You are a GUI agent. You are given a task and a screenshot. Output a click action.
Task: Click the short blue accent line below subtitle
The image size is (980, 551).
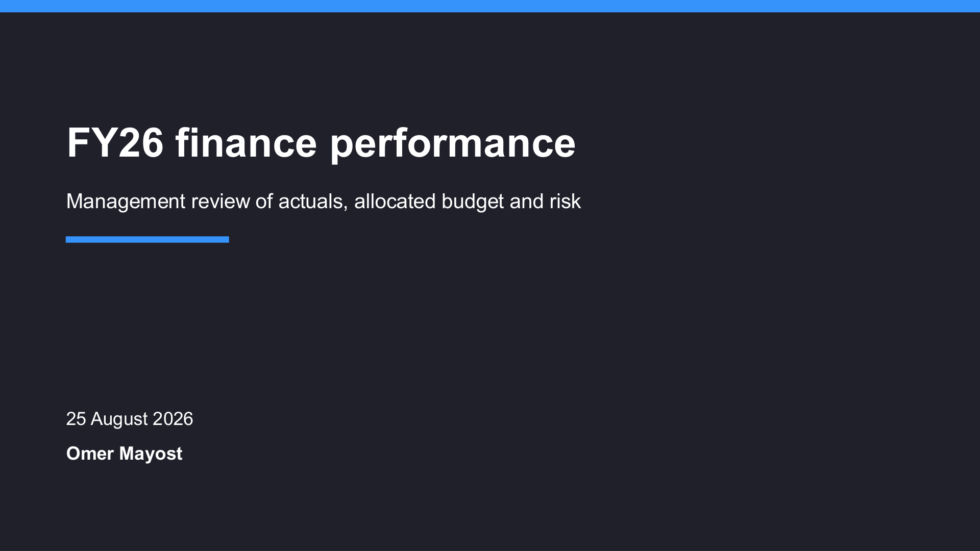[148, 239]
